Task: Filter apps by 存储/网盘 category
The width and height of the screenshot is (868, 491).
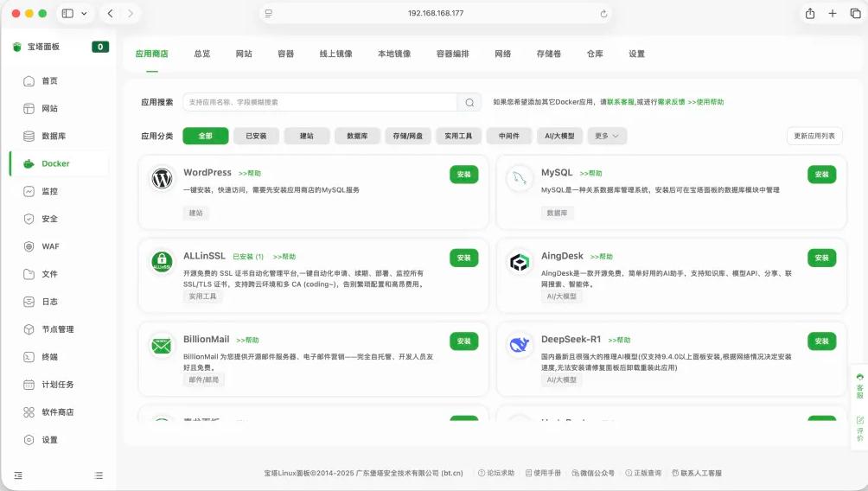Action: pos(408,137)
